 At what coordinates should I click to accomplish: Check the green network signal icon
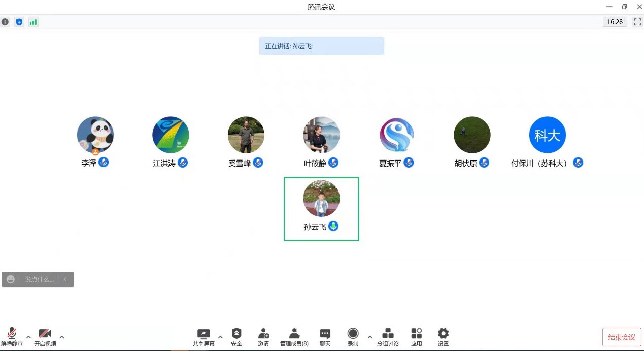[33, 22]
